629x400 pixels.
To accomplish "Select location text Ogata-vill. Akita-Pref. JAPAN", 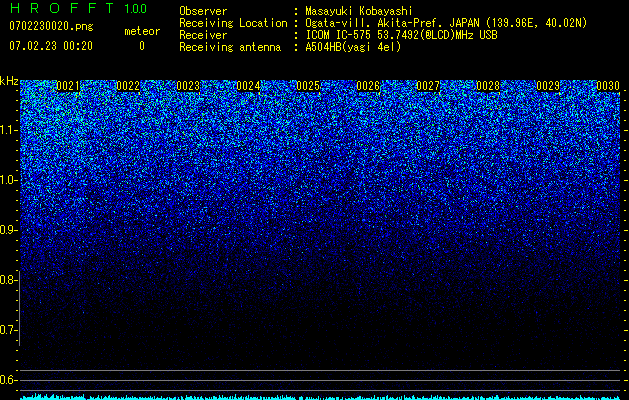I will 392,23.
